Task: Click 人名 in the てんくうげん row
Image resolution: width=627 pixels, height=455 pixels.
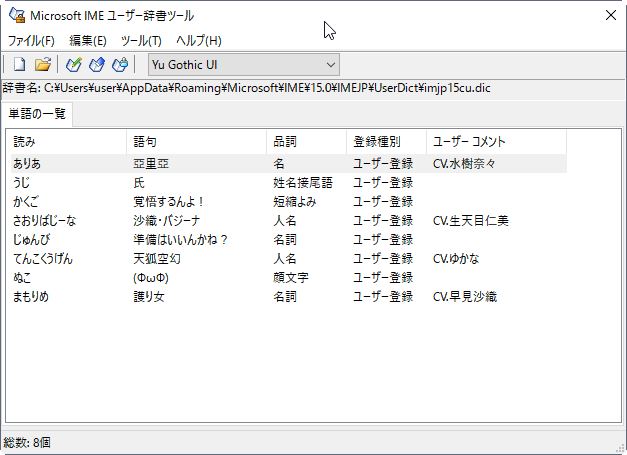Action: point(285,259)
